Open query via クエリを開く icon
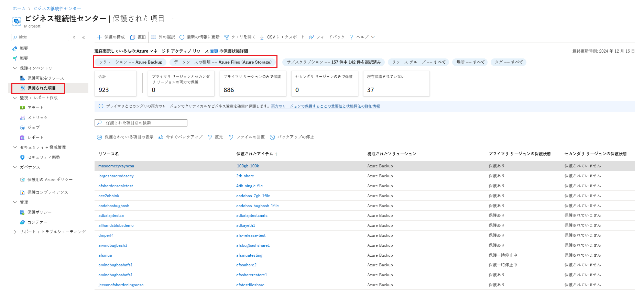The height and width of the screenshot is (299, 644). pos(226,37)
